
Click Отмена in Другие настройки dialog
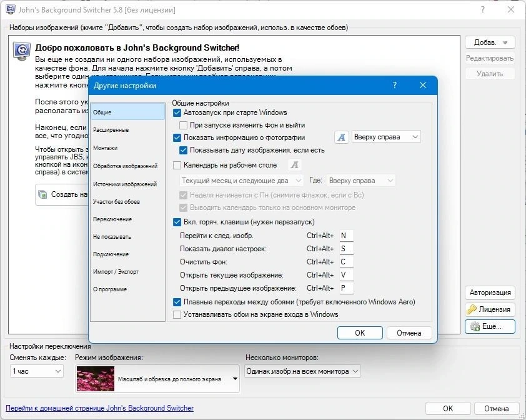coord(409,332)
